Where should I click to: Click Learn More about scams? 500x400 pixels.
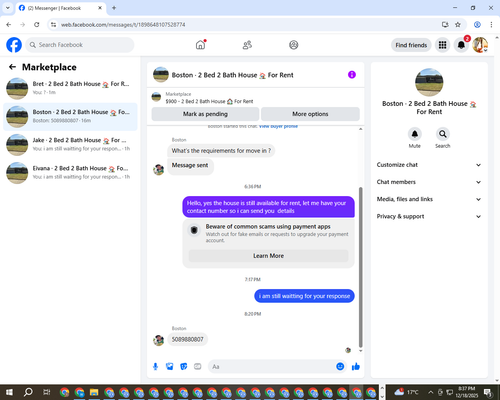tap(268, 256)
